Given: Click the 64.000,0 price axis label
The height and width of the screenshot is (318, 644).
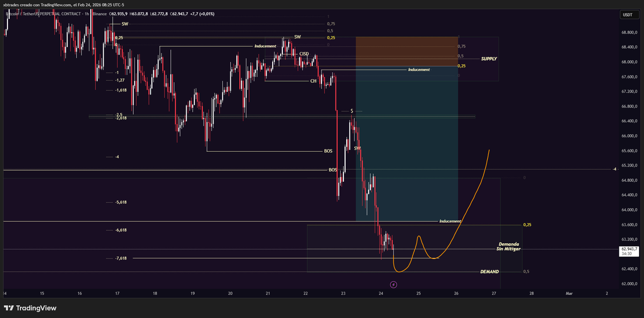Looking at the screenshot, I should [629, 210].
